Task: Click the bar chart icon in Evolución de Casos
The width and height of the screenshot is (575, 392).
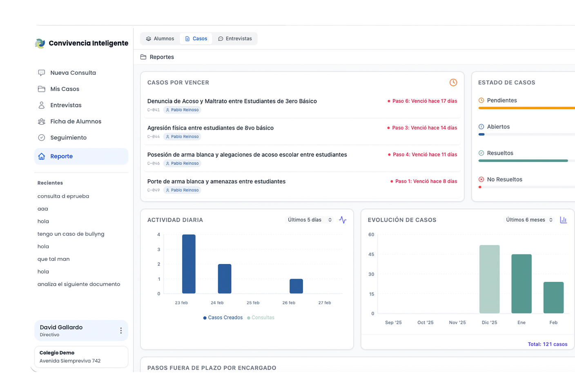Action: click(x=563, y=220)
